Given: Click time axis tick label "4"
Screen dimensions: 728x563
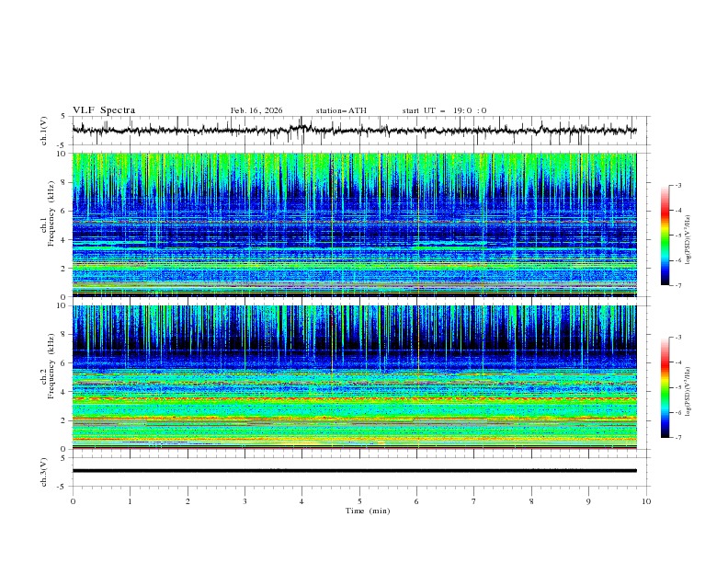Looking at the screenshot, I should pyautogui.click(x=301, y=501).
